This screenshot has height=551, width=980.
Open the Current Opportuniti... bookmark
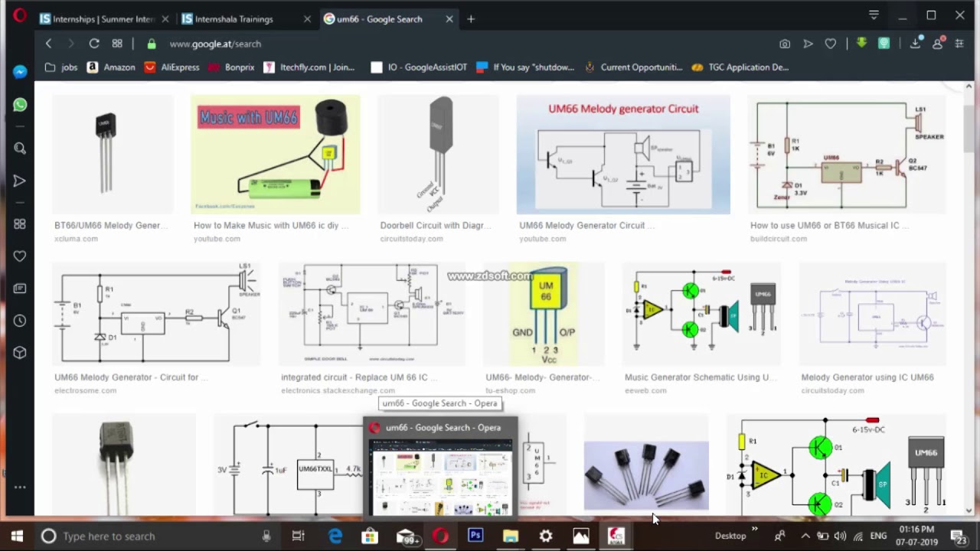(x=633, y=67)
